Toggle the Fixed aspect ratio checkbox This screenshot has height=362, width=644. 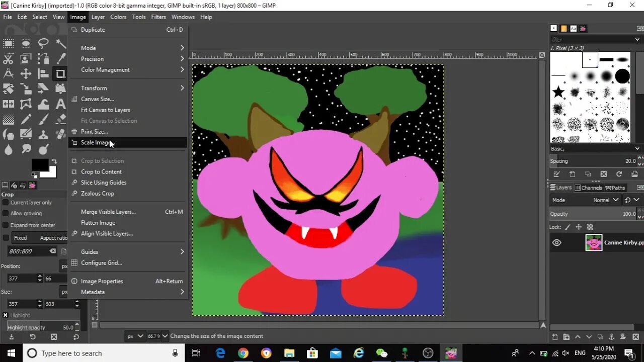tap(6, 238)
